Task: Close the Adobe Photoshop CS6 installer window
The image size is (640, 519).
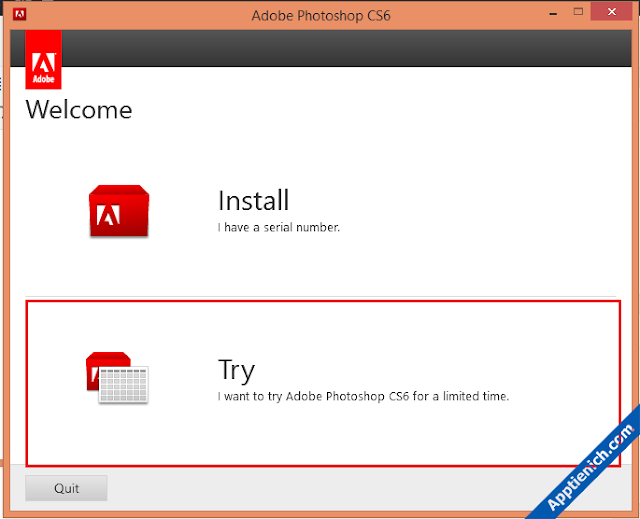Action: pyautogui.click(x=611, y=12)
